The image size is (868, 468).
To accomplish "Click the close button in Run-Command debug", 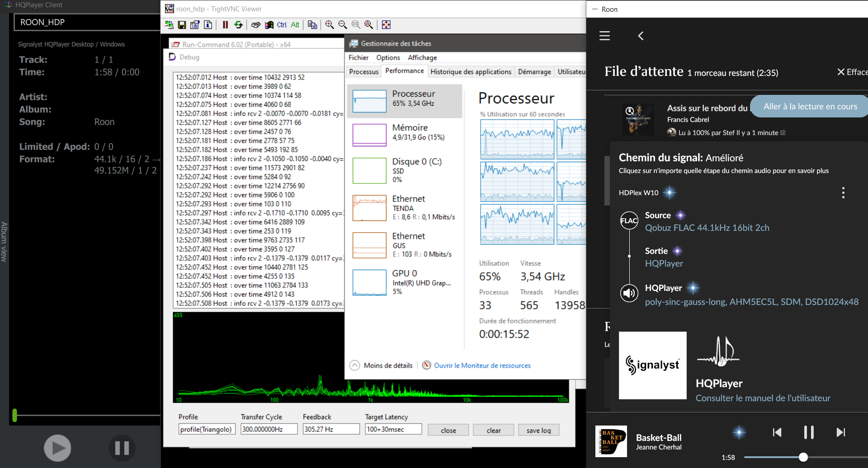I will click(x=448, y=430).
